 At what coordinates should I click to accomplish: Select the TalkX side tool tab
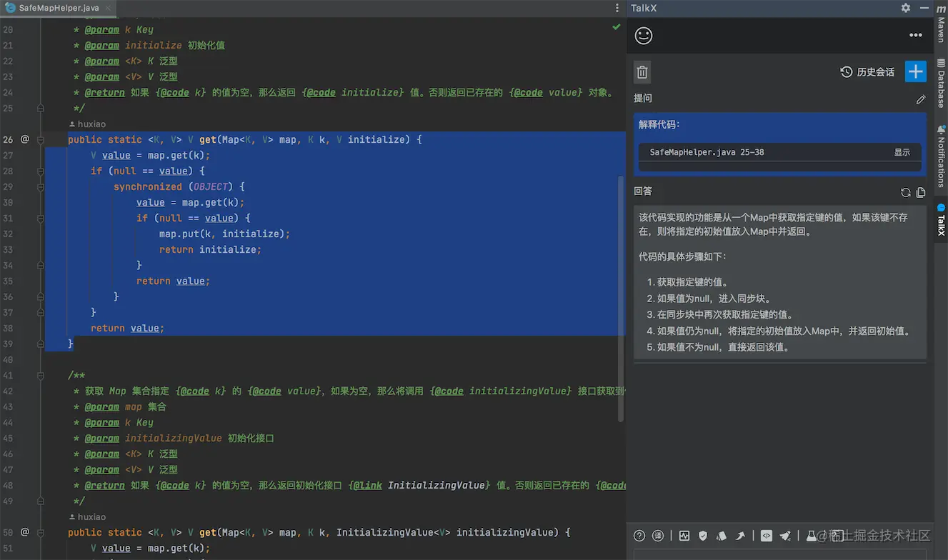pos(941,220)
